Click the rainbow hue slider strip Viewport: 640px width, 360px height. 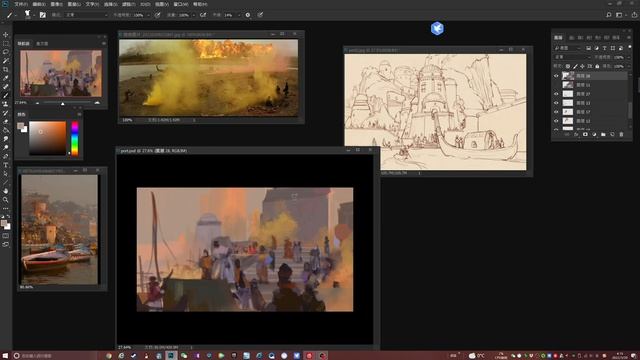(x=75, y=138)
